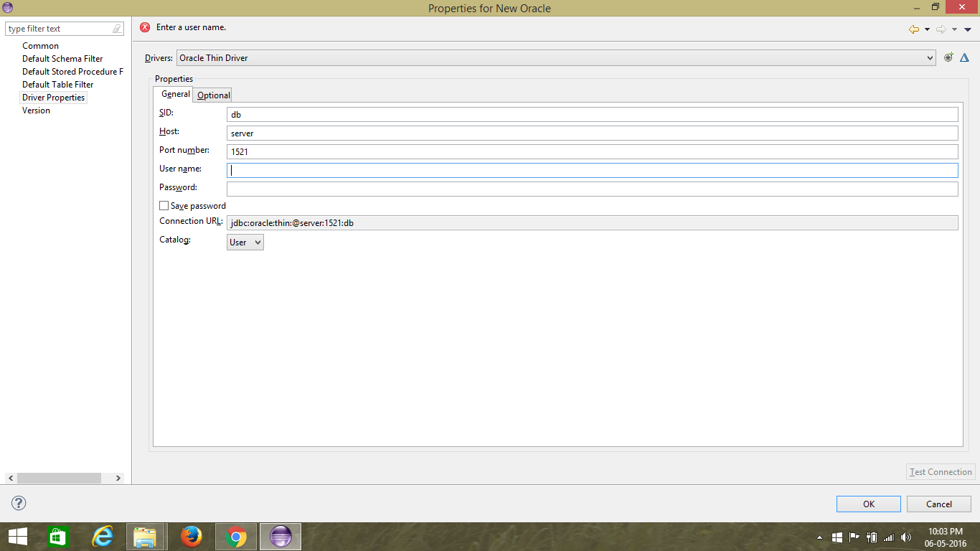
Task: Open the Windows Start button
Action: (x=17, y=537)
